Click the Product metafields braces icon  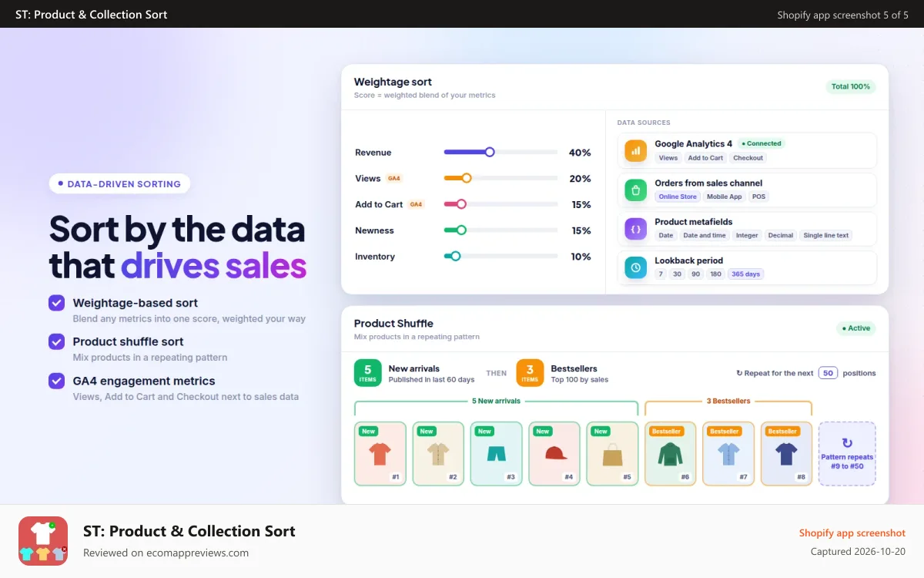(636, 229)
